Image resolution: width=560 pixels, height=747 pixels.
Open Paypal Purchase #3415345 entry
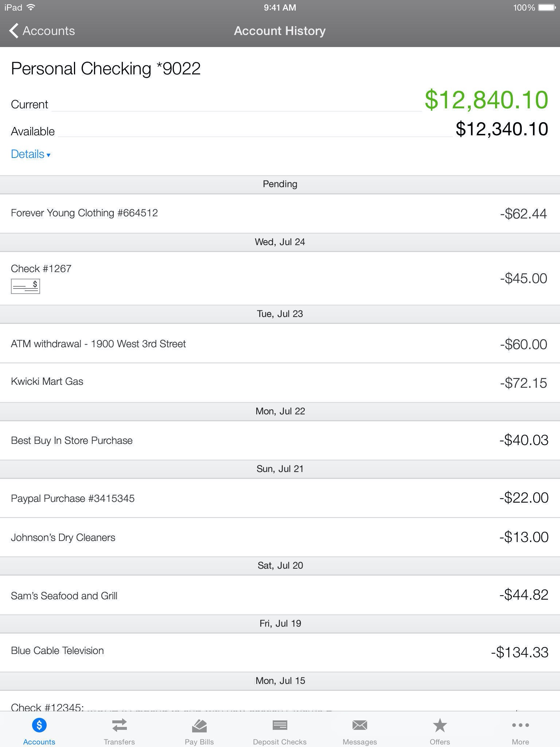(x=280, y=498)
